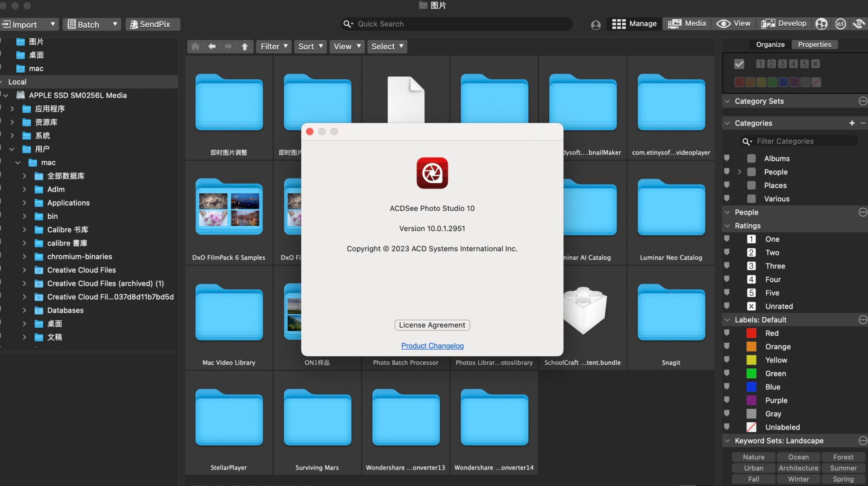
Task: Open Category Sets options ellipsis icon
Action: click(x=863, y=101)
